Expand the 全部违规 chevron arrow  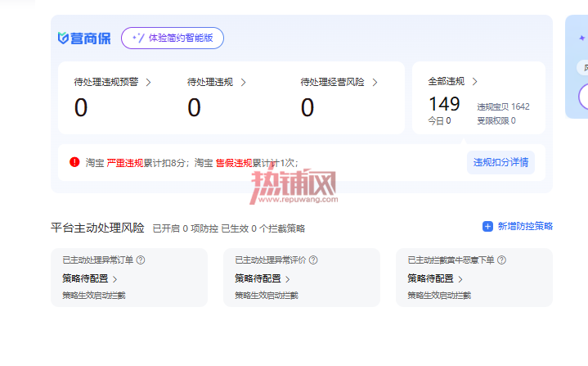[x=475, y=81]
